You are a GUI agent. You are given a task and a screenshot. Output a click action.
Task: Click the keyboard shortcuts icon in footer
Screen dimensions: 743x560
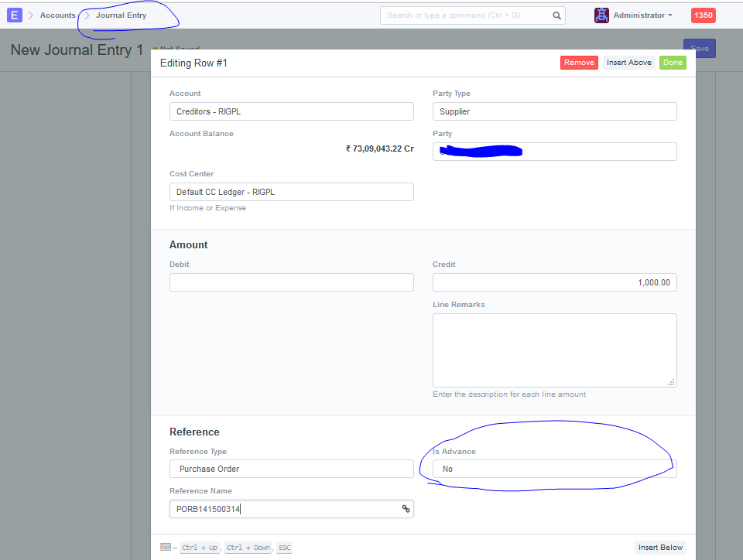pos(166,547)
